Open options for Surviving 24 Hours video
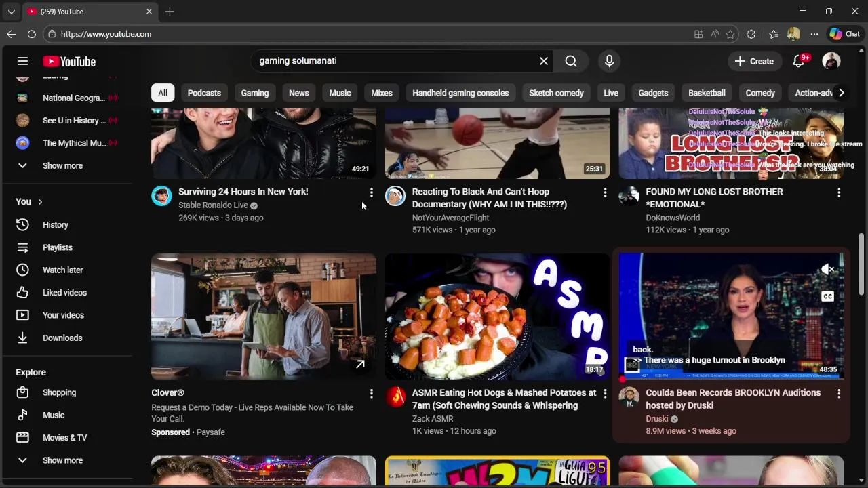 point(371,192)
